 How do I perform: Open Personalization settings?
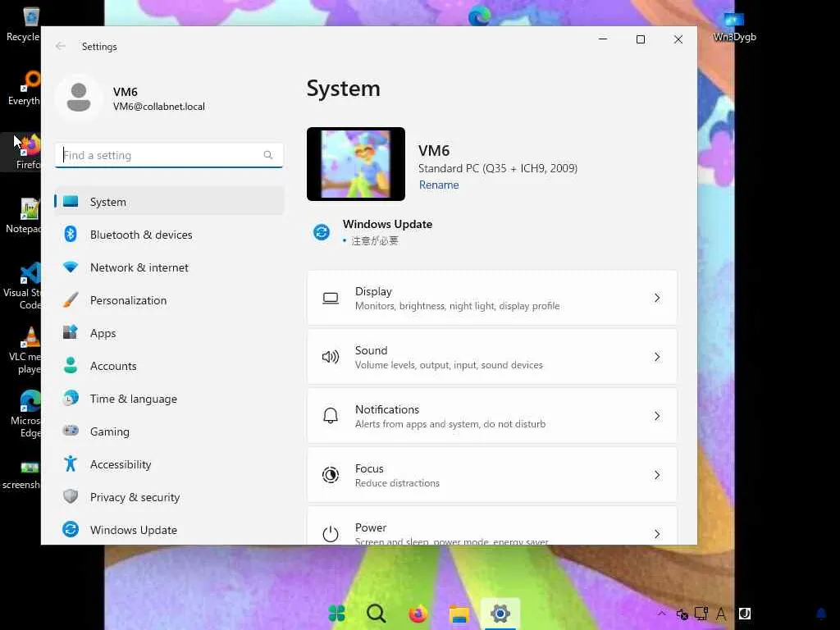click(x=169, y=300)
